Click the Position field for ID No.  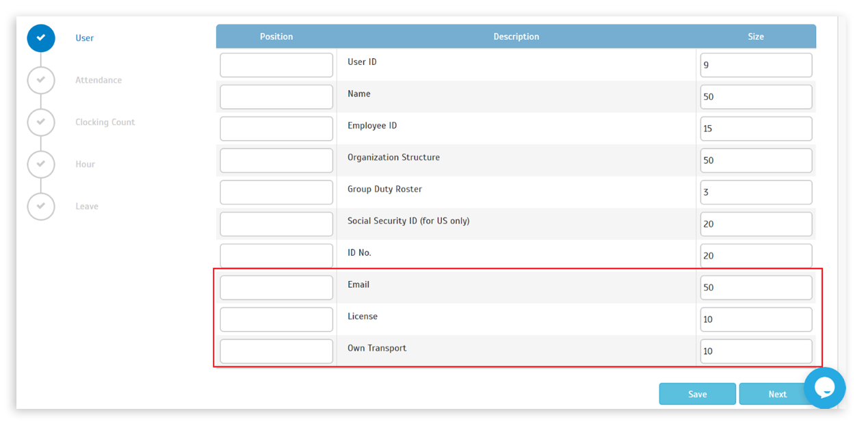pyautogui.click(x=276, y=256)
